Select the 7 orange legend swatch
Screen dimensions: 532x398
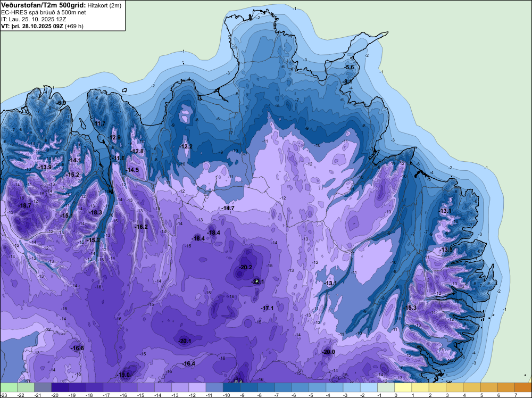coord(523,387)
